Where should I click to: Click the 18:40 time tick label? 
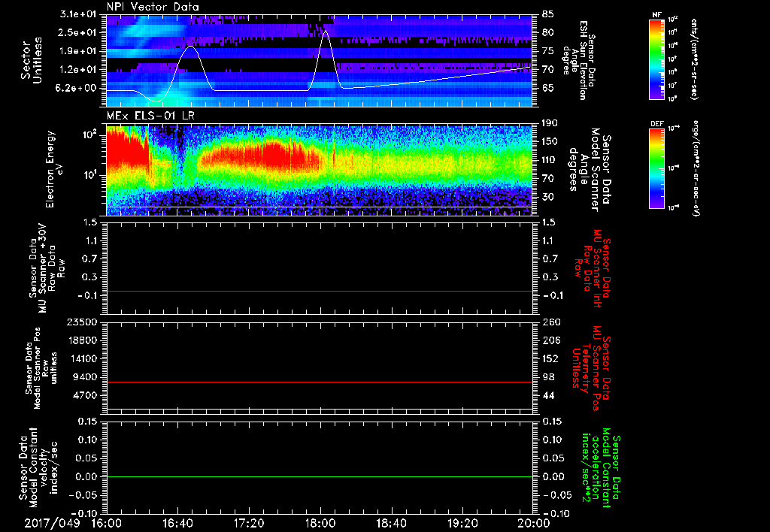coord(391,523)
